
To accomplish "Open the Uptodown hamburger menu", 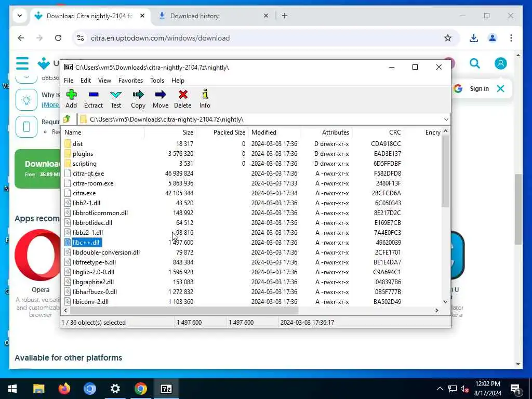I will pos(22,63).
